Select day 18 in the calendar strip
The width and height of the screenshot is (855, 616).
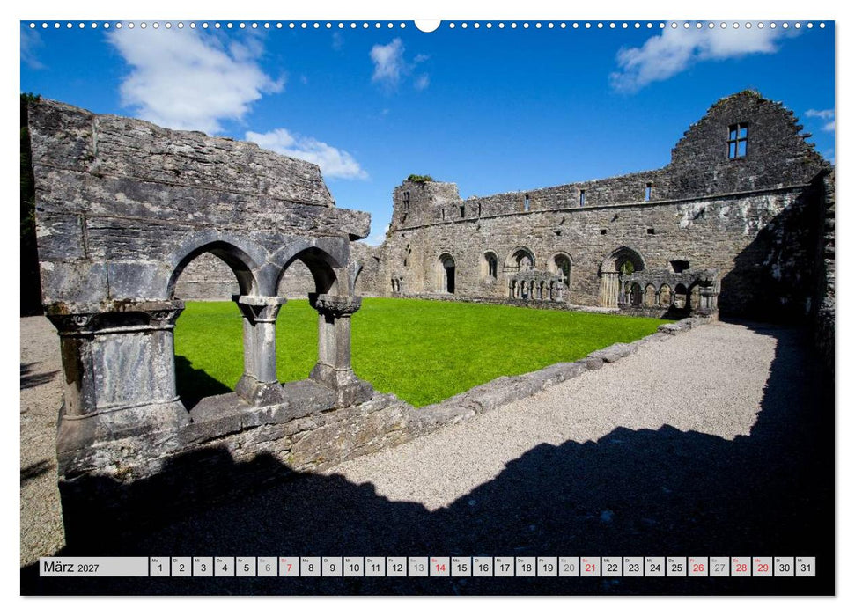(x=526, y=567)
